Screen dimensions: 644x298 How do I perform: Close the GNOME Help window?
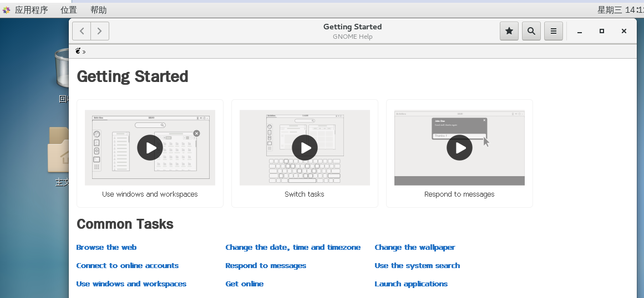click(x=624, y=31)
